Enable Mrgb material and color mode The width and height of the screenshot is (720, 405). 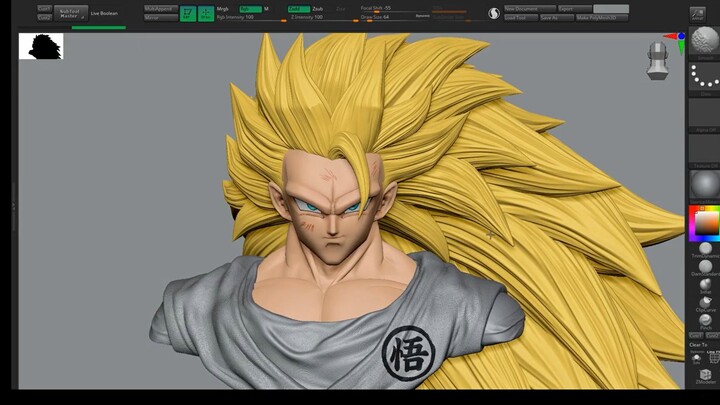coord(223,9)
